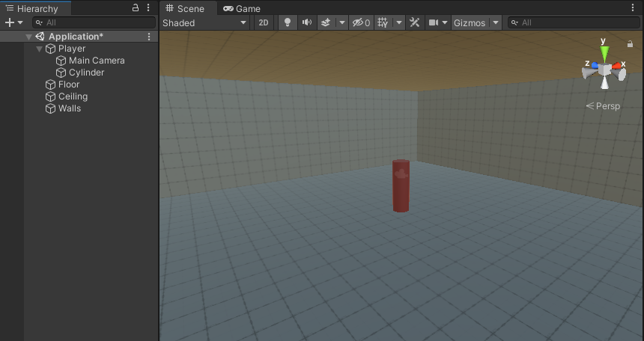This screenshot has width=644, height=341.
Task: Click the Game tab controller icon
Action: pos(228,8)
